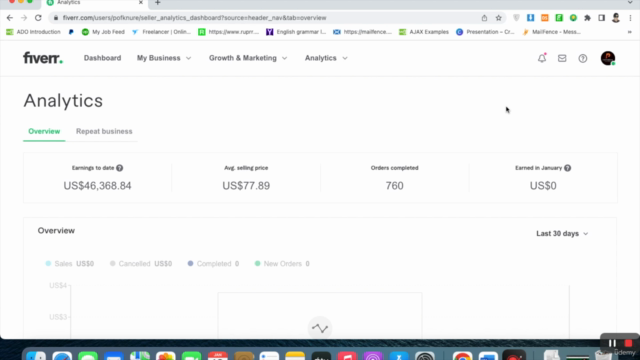Show hidden bookmarks with the double chevron

pos(629,32)
